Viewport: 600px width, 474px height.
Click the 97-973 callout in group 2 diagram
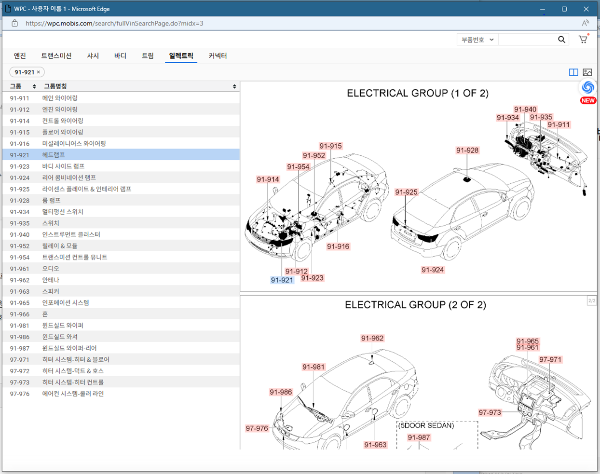tap(490, 412)
